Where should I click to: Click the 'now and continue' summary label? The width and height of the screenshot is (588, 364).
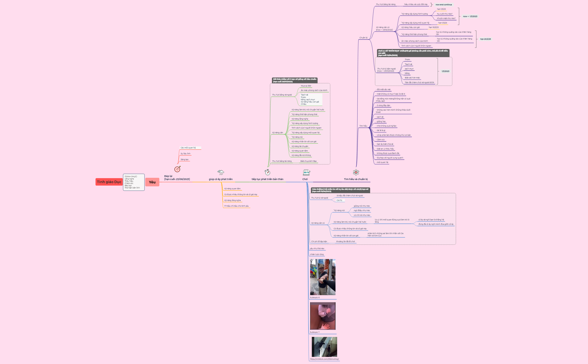click(x=444, y=5)
